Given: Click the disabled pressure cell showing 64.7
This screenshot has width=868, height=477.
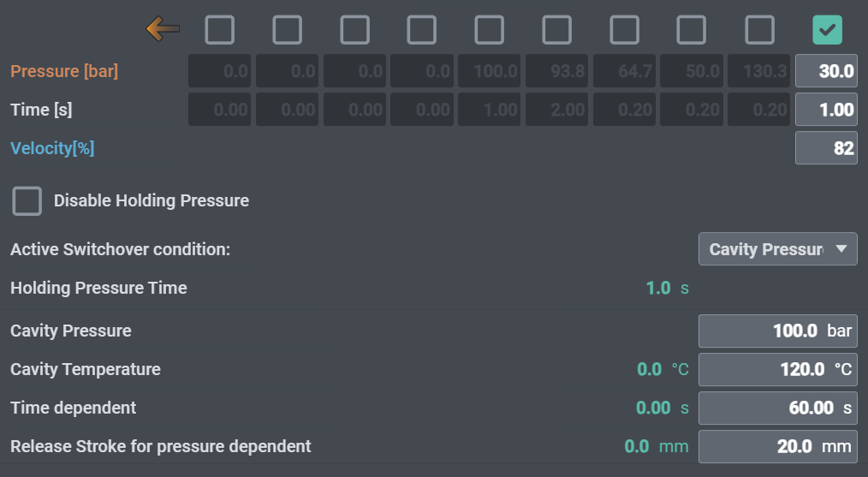Looking at the screenshot, I should pyautogui.click(x=624, y=71).
